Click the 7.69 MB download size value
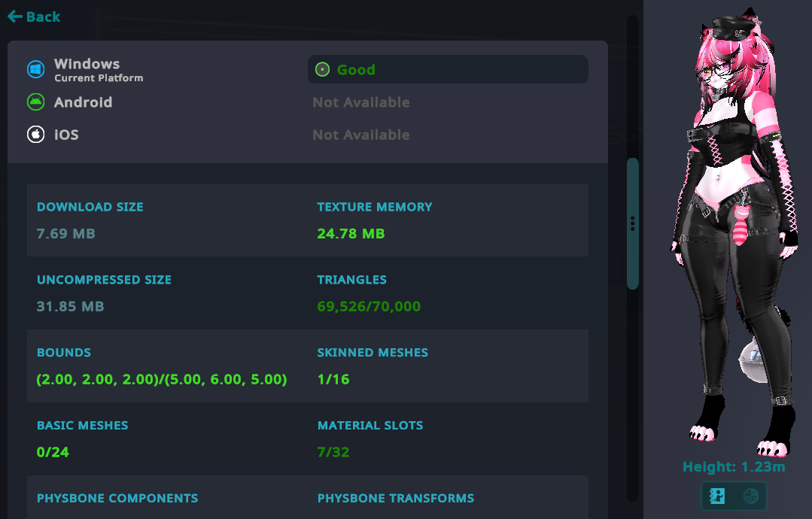 [65, 234]
